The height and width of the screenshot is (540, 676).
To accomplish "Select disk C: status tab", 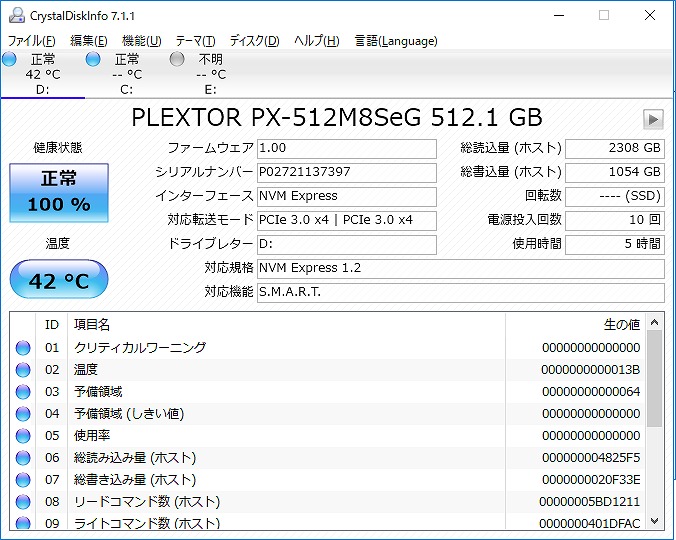I will (127, 74).
